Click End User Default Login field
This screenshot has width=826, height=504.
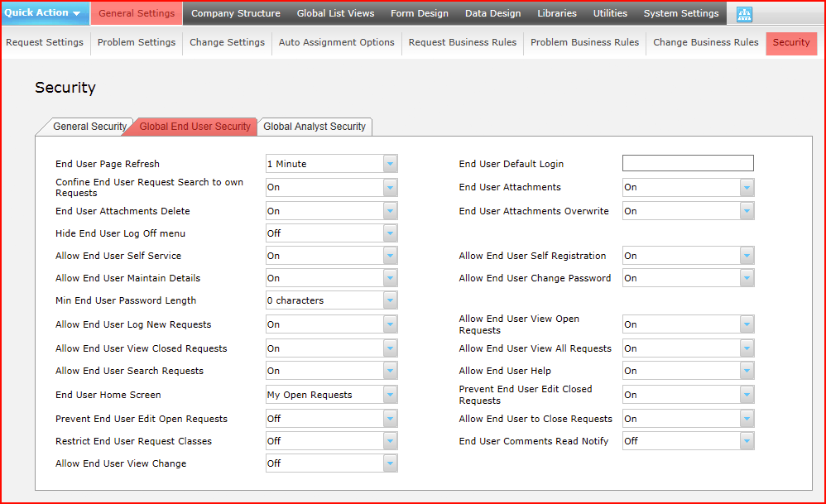coord(688,163)
